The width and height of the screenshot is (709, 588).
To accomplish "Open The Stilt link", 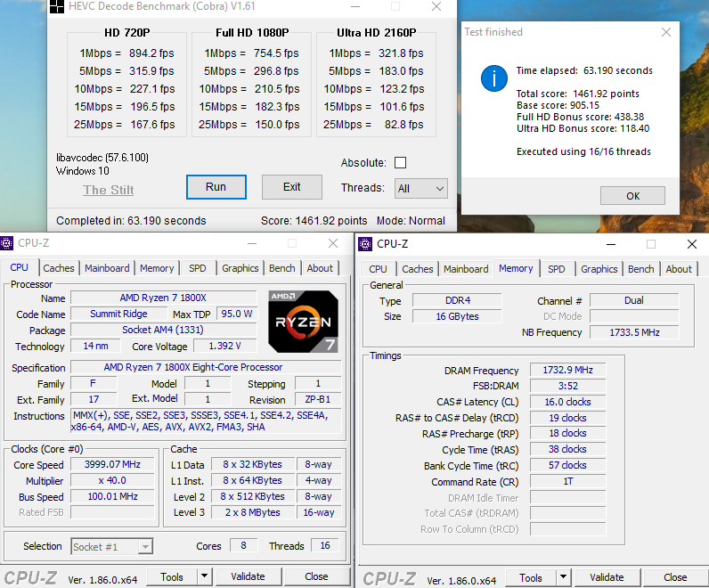I will [108, 190].
